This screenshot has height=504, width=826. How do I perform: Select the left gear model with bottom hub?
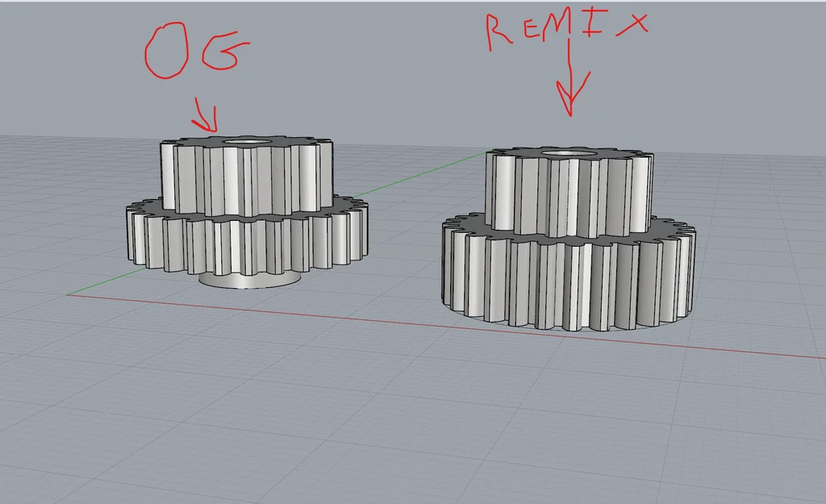(x=247, y=210)
